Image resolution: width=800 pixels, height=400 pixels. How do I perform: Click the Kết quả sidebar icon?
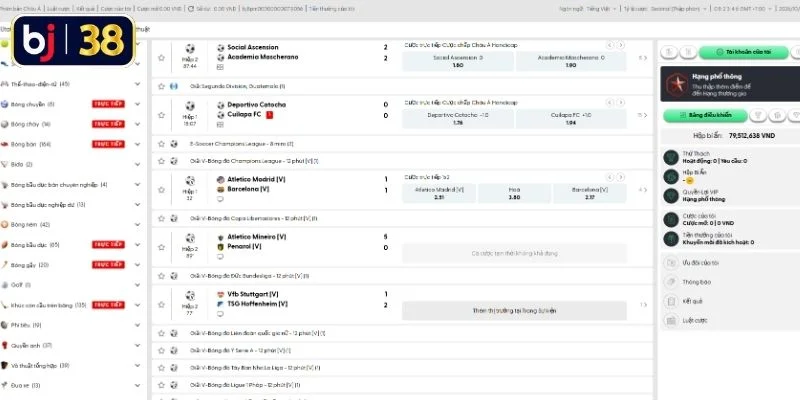coord(670,302)
